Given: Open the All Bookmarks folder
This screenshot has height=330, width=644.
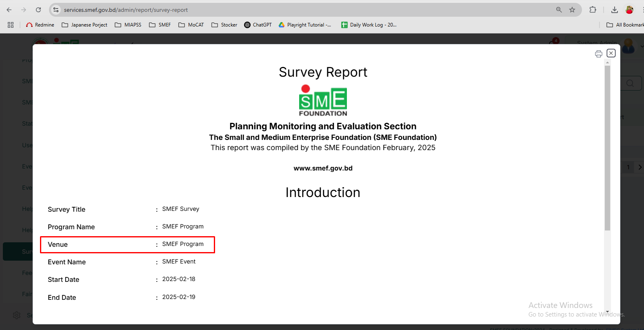Looking at the screenshot, I should pyautogui.click(x=625, y=25).
